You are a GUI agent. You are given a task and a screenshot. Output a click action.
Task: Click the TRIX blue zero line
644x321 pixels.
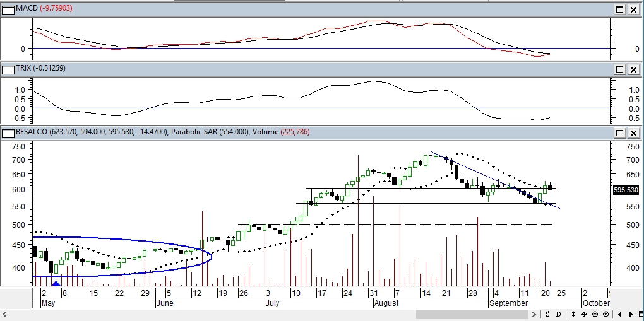(320, 108)
